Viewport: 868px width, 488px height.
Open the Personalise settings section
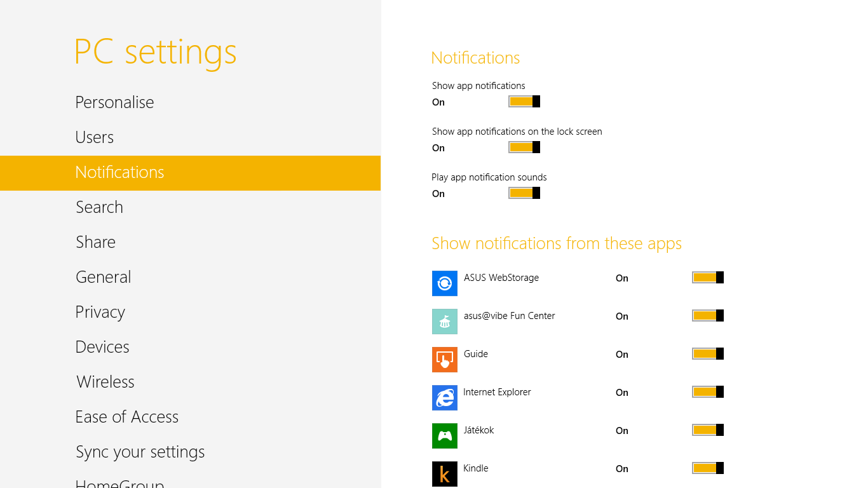pyautogui.click(x=114, y=102)
